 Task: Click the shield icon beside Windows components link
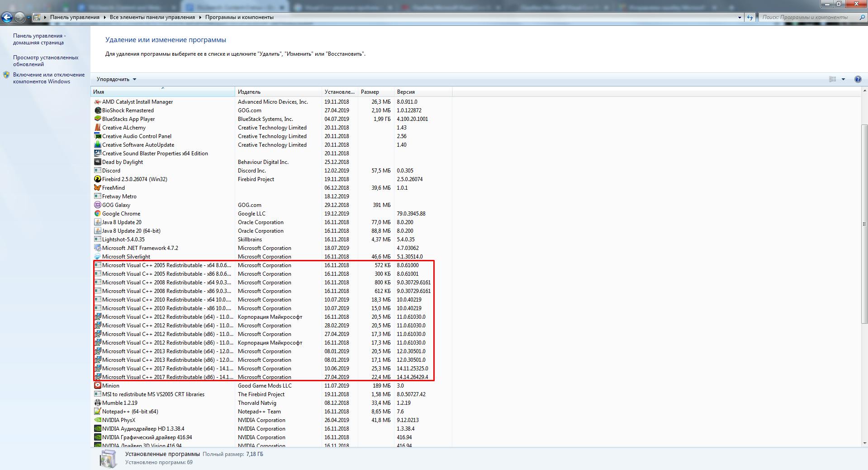click(6, 75)
